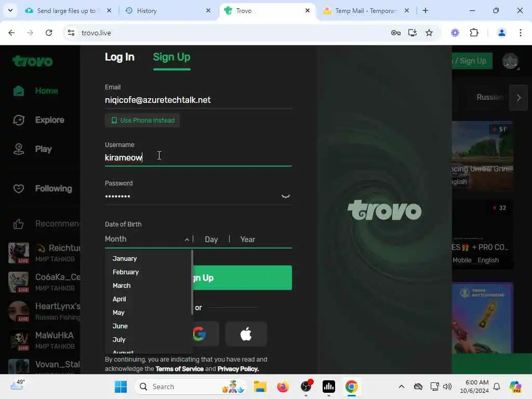Image resolution: width=532 pixels, height=399 pixels.
Task: Select June from month list
Action: 120,326
